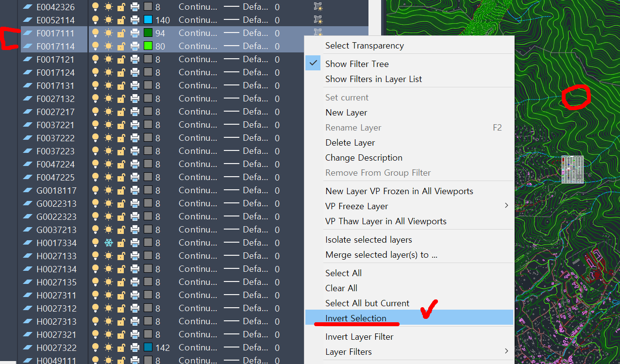Image resolution: width=620 pixels, height=364 pixels.
Task: Toggle lightbulb of layer H0027322
Action: click(x=96, y=347)
